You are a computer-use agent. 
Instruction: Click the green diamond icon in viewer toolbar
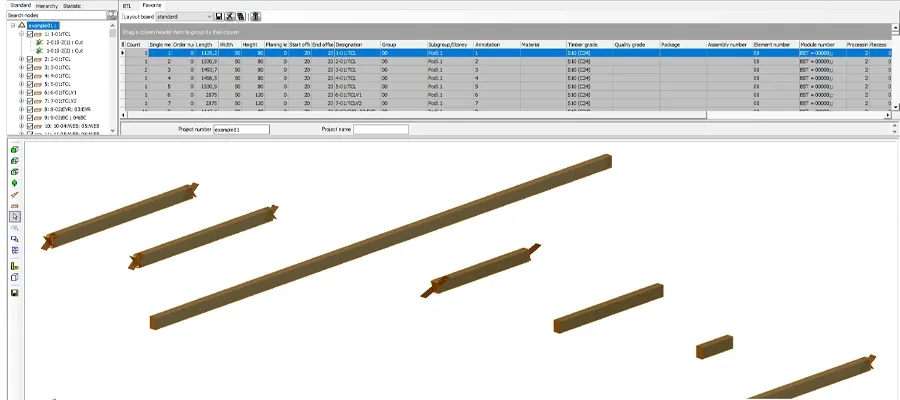tap(15, 183)
